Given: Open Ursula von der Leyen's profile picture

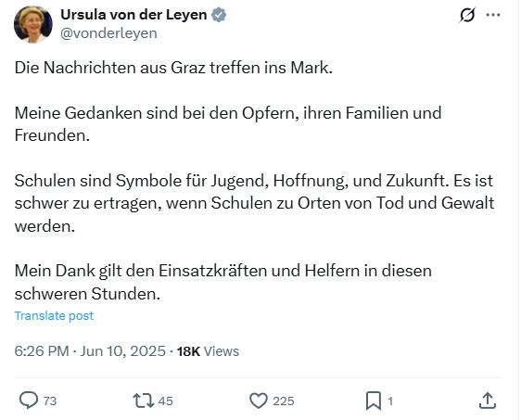Looking at the screenshot, I should coord(32,24).
